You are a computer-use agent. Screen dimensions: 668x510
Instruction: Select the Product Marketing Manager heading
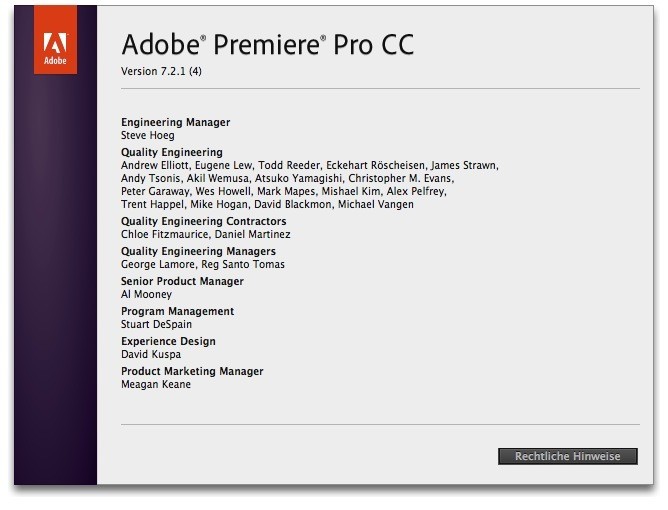point(192,371)
